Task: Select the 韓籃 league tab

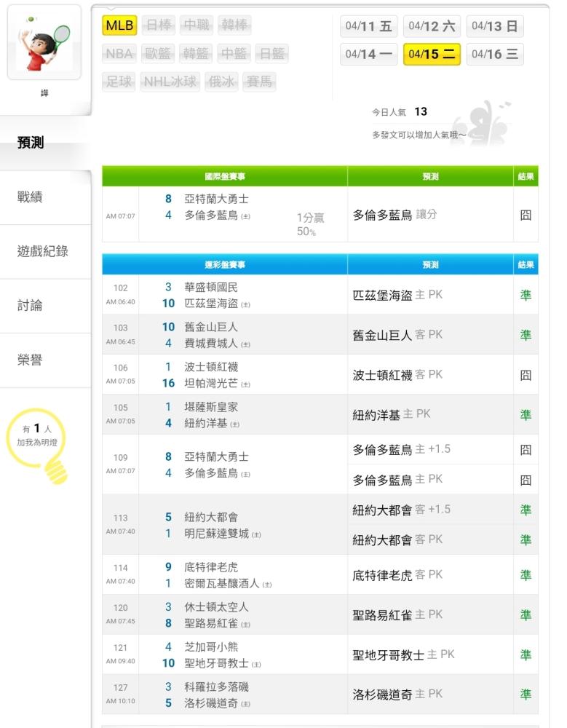Action: (196, 54)
